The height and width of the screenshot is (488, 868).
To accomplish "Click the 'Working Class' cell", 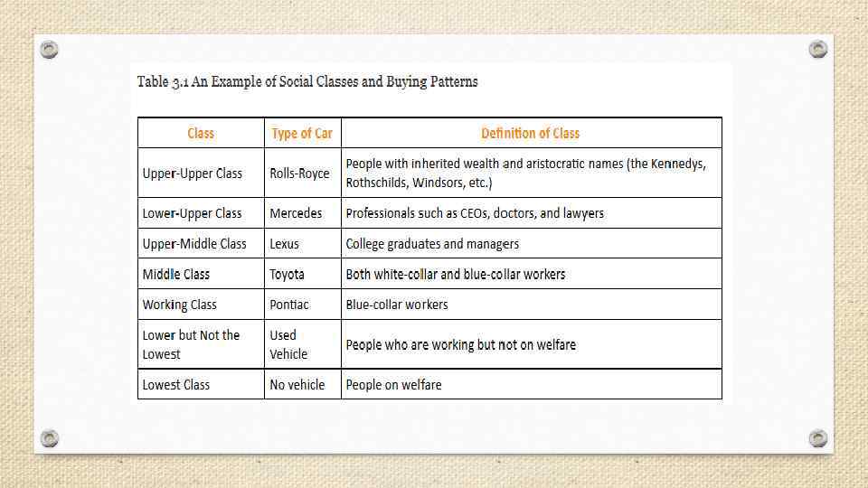I will coord(180,305).
